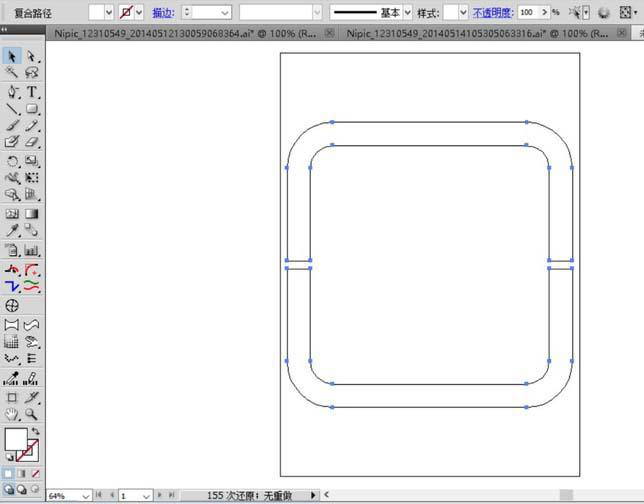Click the green and red wavy lines tool
This screenshot has width=644, height=504.
[32, 286]
